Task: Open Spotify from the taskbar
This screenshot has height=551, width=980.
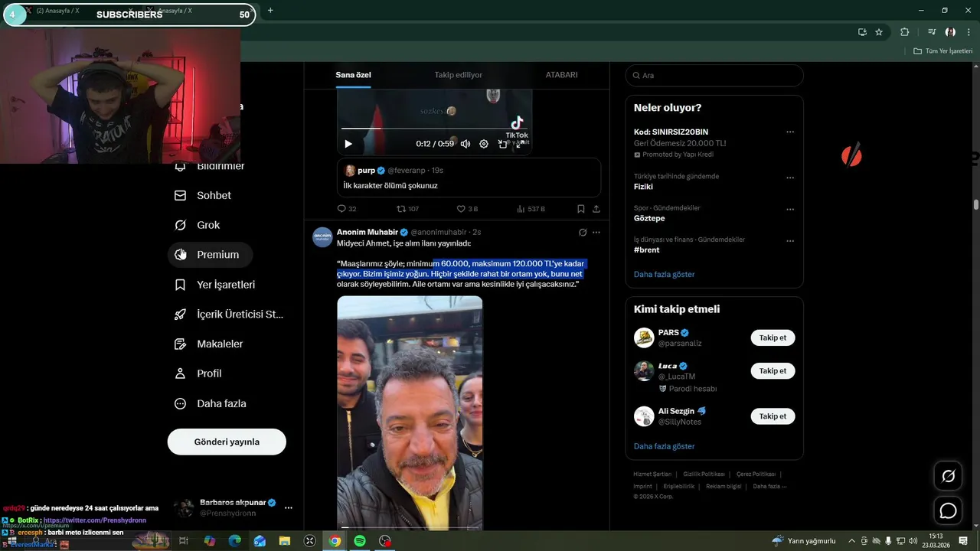Action: click(x=360, y=541)
